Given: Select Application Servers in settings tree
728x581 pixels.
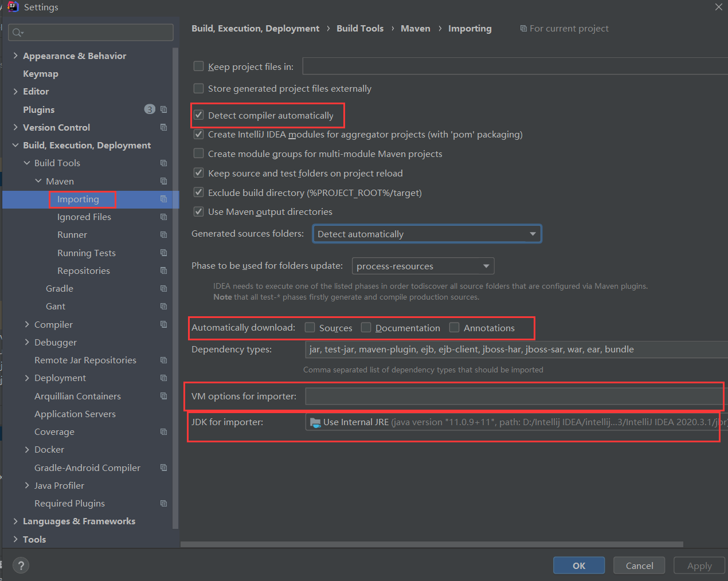Looking at the screenshot, I should [x=75, y=414].
